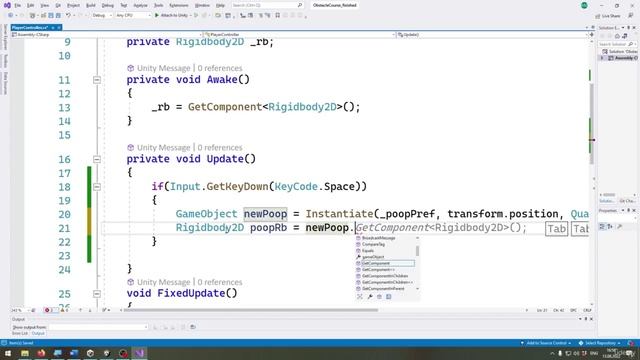Collapse the Awake() method at line 11

point(97,80)
